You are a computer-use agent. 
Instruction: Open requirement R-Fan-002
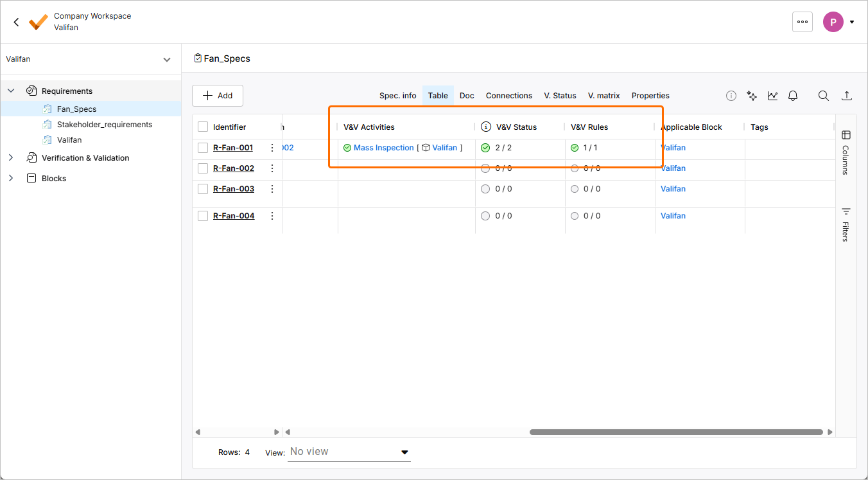pos(234,168)
